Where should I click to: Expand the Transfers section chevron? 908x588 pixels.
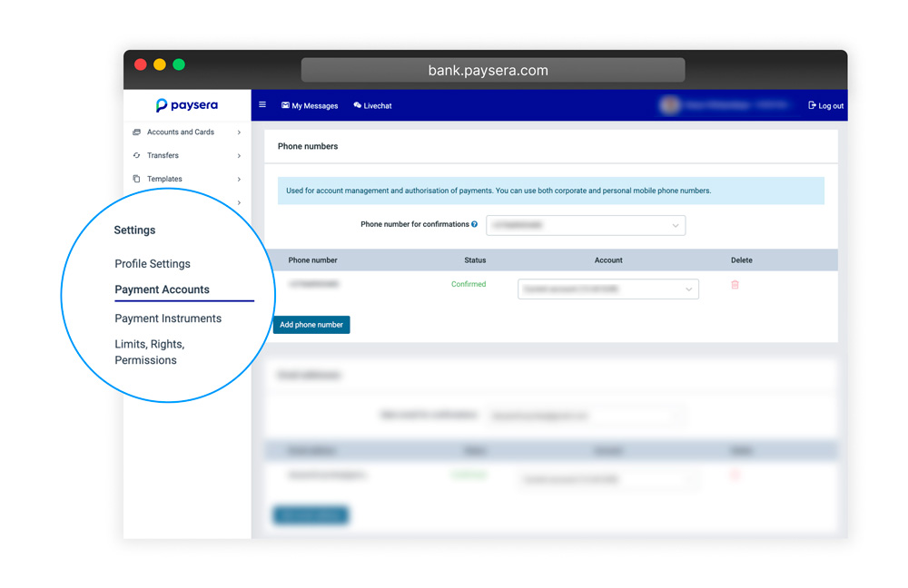pyautogui.click(x=238, y=155)
